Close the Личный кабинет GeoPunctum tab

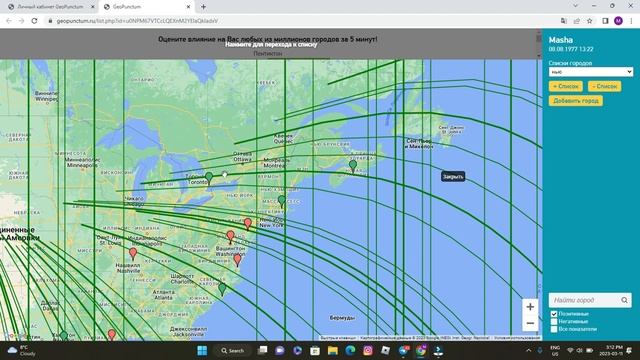coord(92,7)
